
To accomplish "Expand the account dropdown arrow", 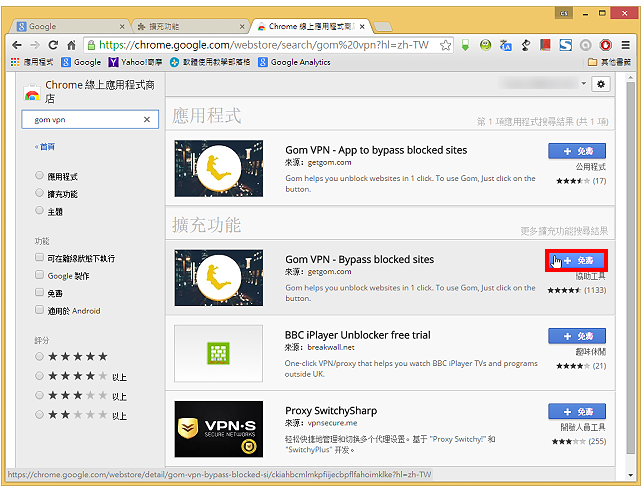I will (x=583, y=83).
